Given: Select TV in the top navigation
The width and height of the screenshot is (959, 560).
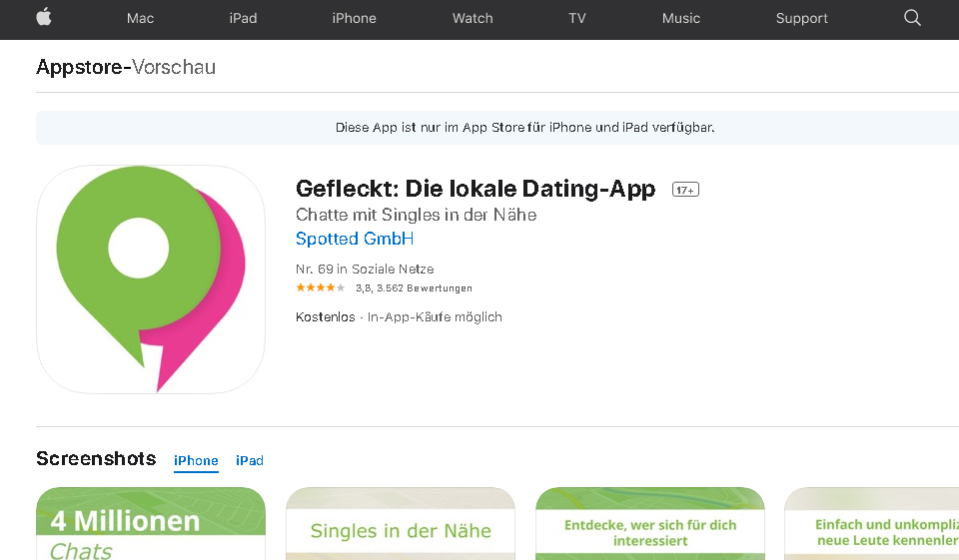Looking at the screenshot, I should tap(577, 18).
